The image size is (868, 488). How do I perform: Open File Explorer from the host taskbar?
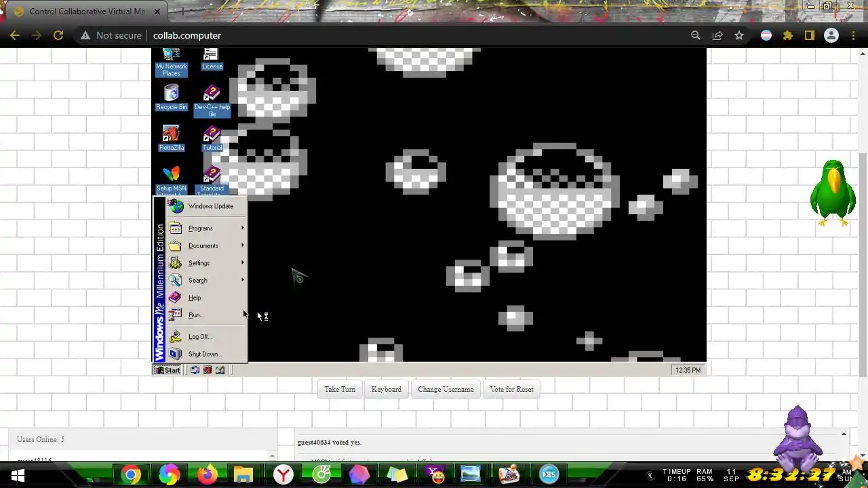(244, 475)
